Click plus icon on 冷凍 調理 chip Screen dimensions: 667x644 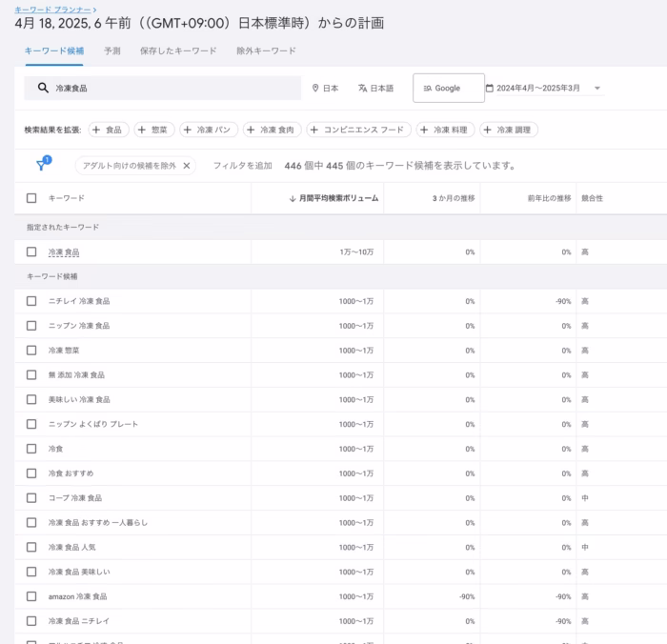(x=487, y=130)
